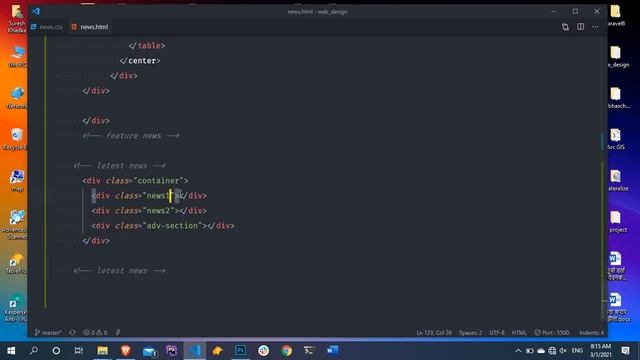Image resolution: width=640 pixels, height=360 pixels.
Task: Open File Explorer from taskbar
Action: pos(102,351)
